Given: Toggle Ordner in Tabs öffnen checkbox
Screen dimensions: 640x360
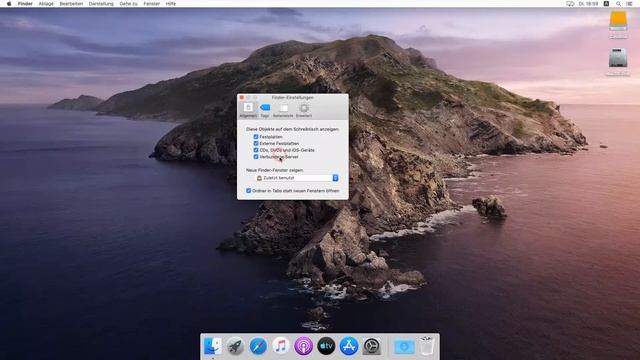Looking at the screenshot, I should point(249,191).
